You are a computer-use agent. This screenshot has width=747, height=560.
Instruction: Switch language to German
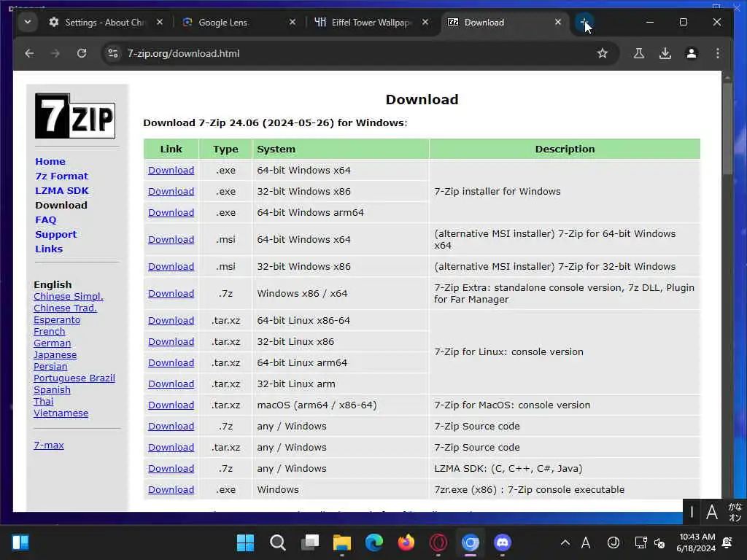coord(52,343)
